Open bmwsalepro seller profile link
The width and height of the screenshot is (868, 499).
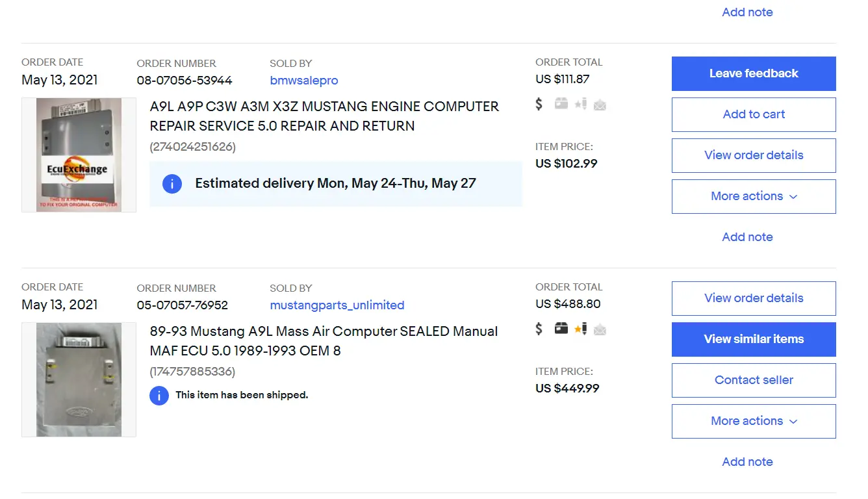(x=304, y=81)
